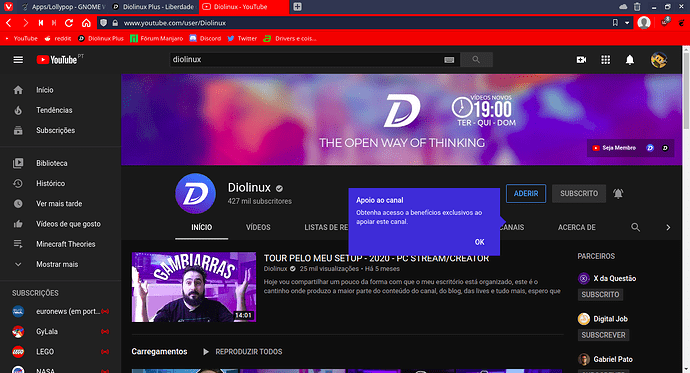The width and height of the screenshot is (690, 373).
Task: Click the SUBSCRITO button for Diolinux
Action: [579, 194]
